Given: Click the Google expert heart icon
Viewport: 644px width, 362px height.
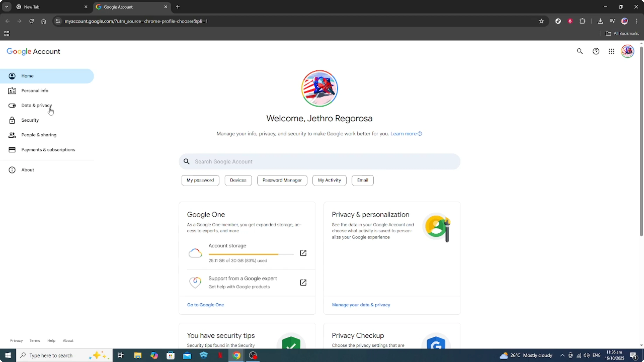Looking at the screenshot, I should (x=195, y=283).
